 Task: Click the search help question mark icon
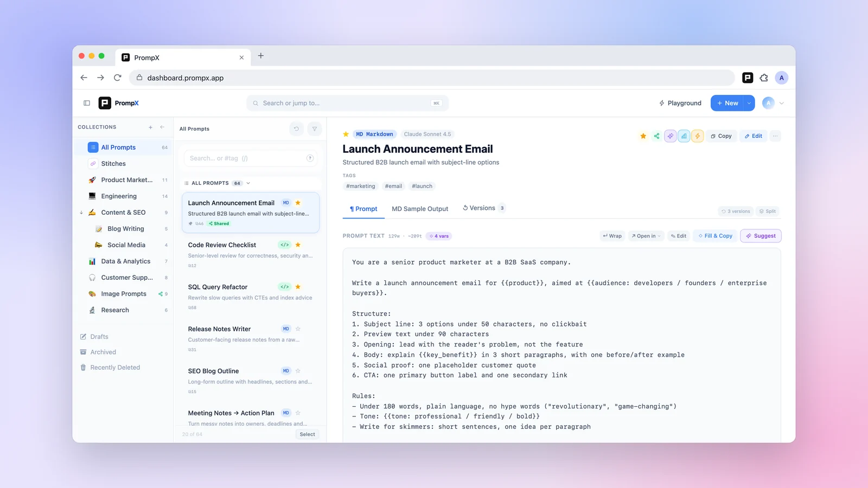tap(310, 158)
